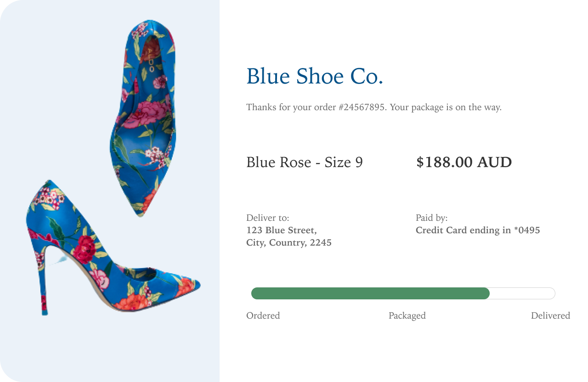
Task: Click the Delivered progress step label
Action: 550,315
